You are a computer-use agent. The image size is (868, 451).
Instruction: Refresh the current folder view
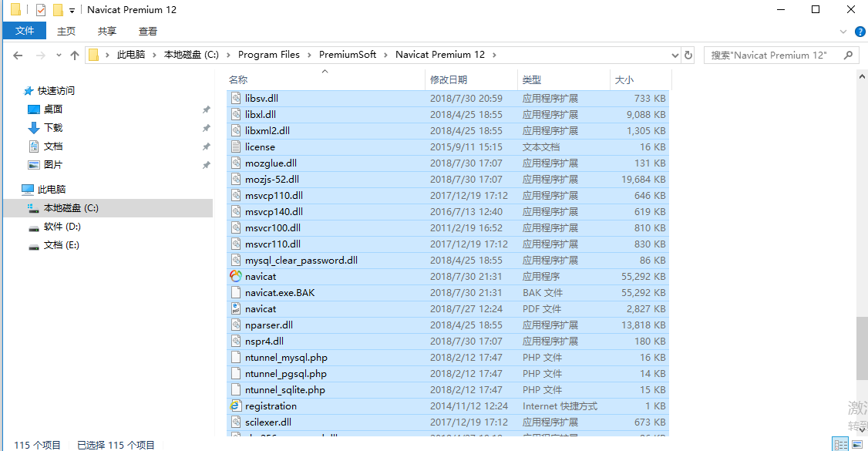[x=688, y=55]
